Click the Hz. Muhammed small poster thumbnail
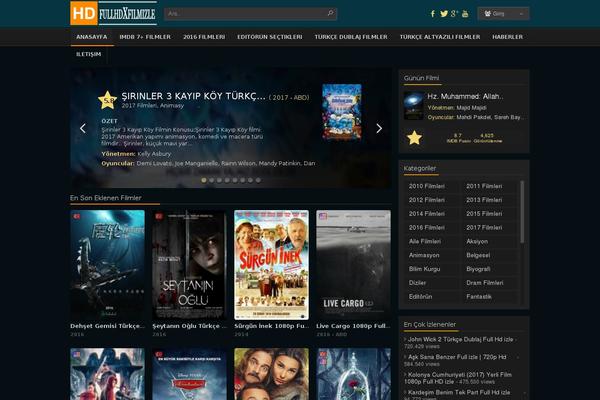This screenshot has height=400, width=600. tap(414, 106)
